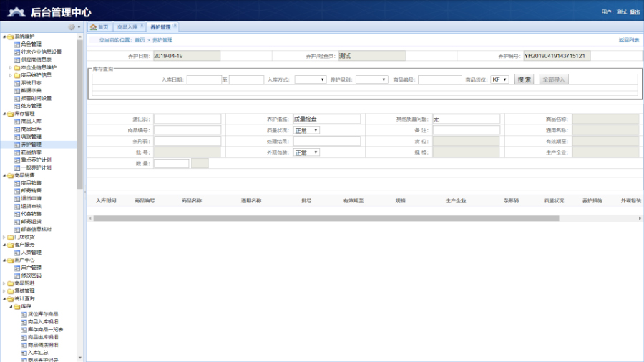The width and height of the screenshot is (644, 362).
Task: Click the page icon beside 重点养护计划
Action: [x=17, y=160]
